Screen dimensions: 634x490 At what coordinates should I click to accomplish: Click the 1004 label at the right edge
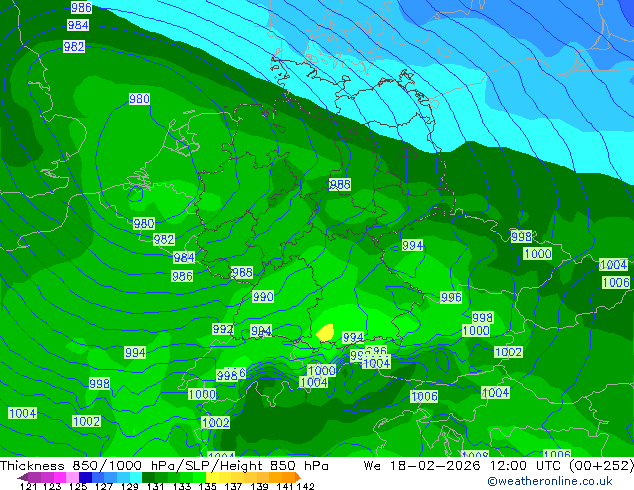(x=614, y=264)
